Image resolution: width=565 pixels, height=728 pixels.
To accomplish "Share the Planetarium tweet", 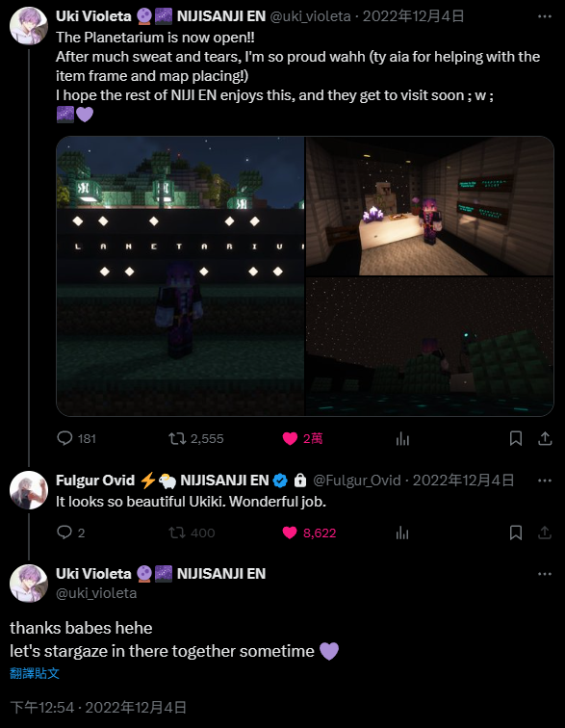I will (x=545, y=438).
